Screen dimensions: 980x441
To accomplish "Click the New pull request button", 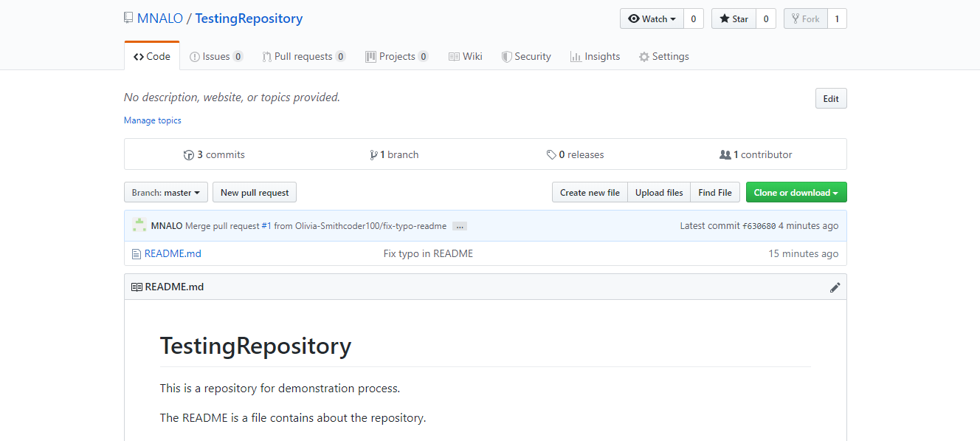I will click(255, 192).
